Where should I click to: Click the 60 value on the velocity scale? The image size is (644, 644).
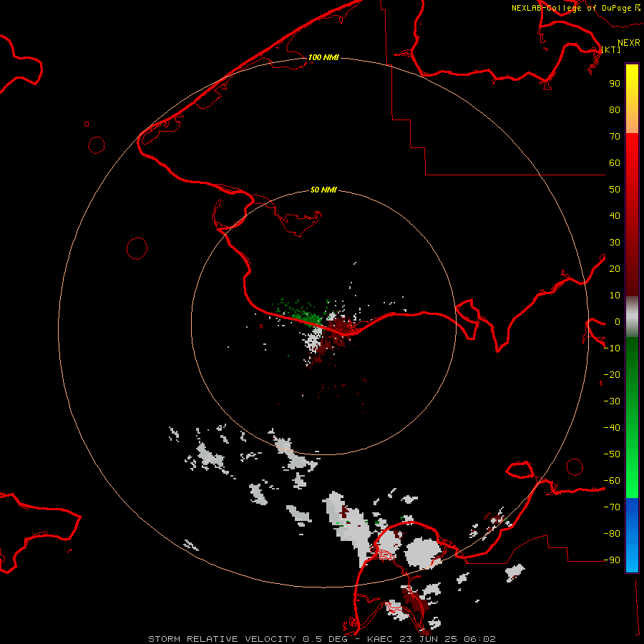[615, 163]
